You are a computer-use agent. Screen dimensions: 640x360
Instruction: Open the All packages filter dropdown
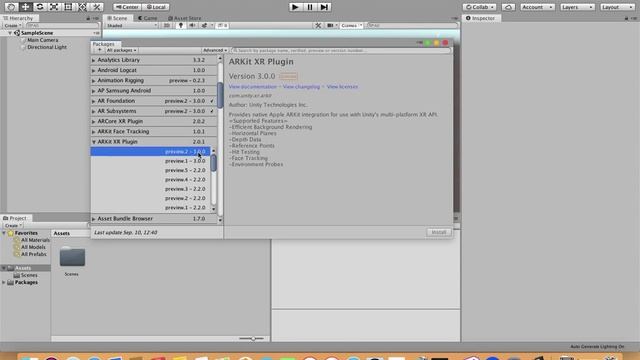point(121,50)
